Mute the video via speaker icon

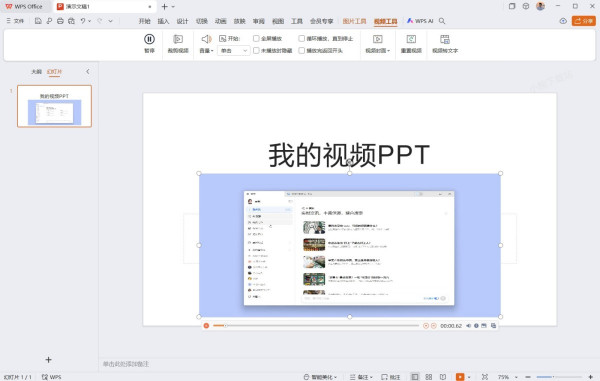[468, 326]
